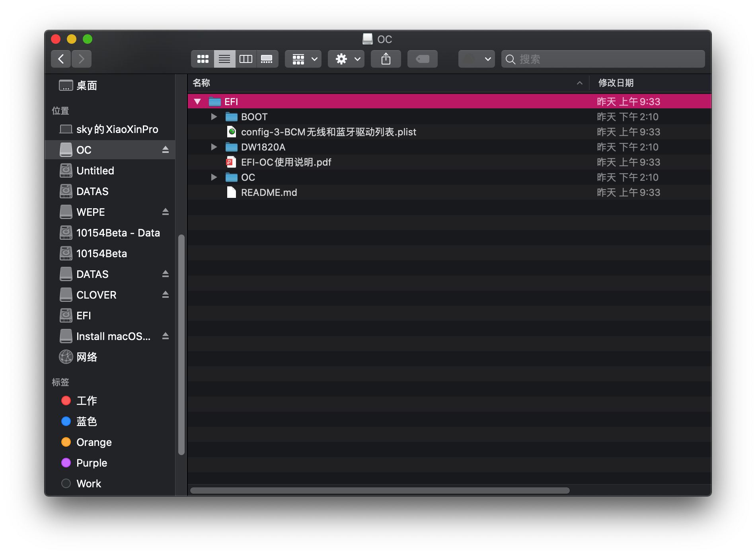Switch to column view mode
Screen dimensions: 756x555
246,59
